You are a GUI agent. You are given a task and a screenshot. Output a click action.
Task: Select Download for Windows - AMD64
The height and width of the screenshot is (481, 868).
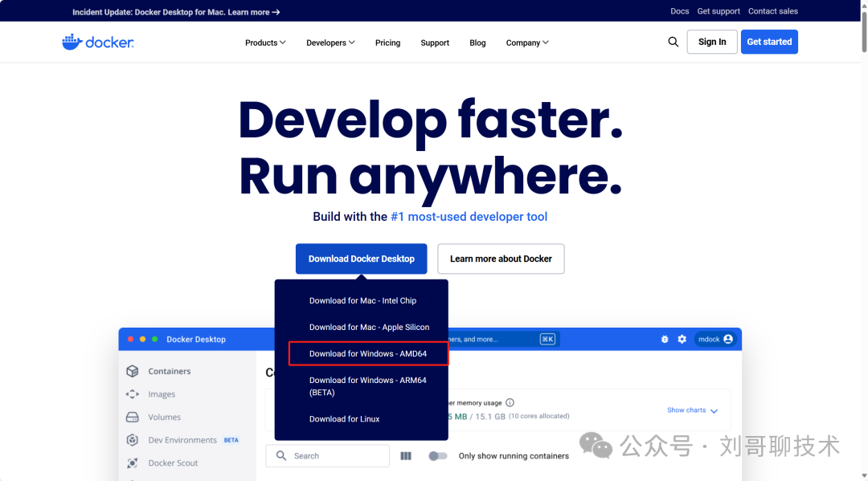click(368, 354)
